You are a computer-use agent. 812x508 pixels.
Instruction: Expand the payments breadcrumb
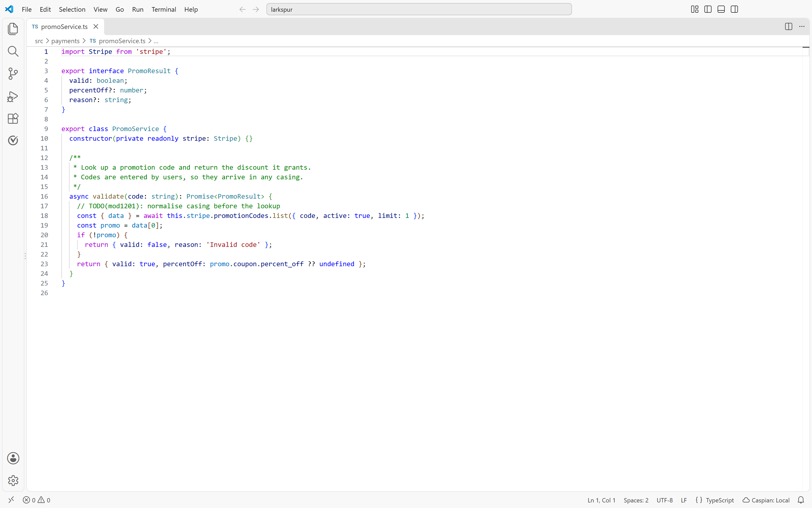65,41
